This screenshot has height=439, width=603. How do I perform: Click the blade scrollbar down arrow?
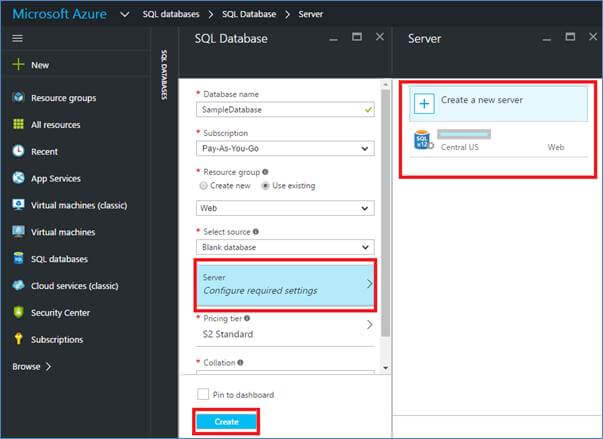[385, 368]
